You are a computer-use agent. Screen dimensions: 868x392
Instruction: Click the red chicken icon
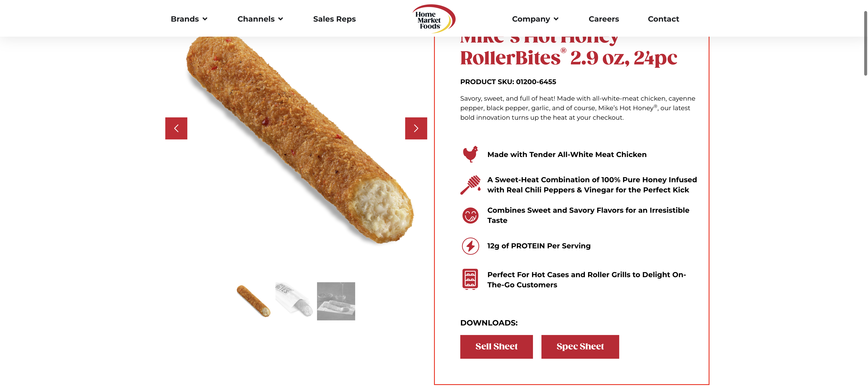(470, 154)
